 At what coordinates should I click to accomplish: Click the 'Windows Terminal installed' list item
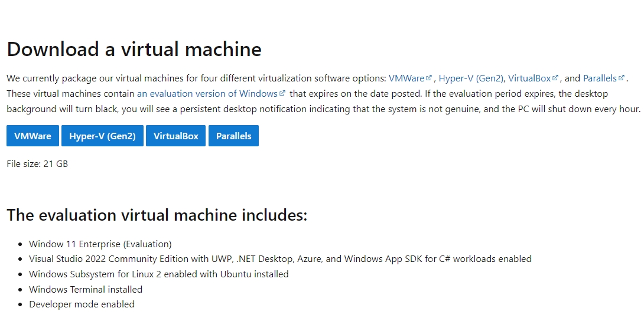pos(86,290)
